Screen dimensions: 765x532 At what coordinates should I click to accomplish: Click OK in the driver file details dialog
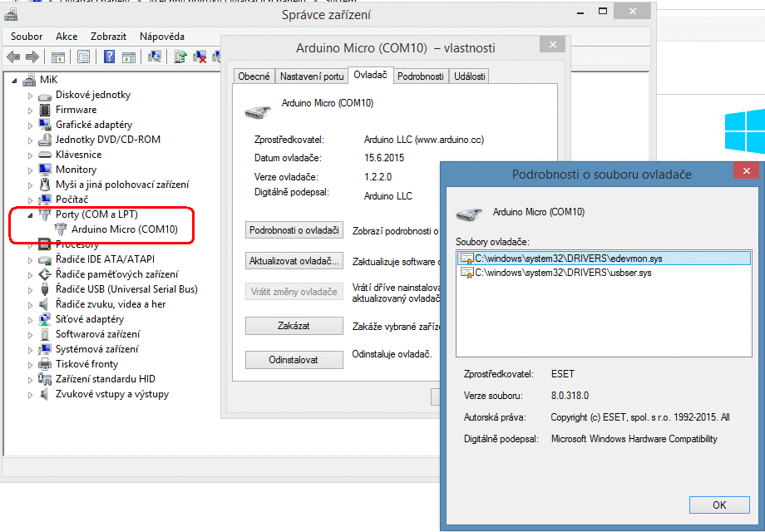(x=719, y=505)
